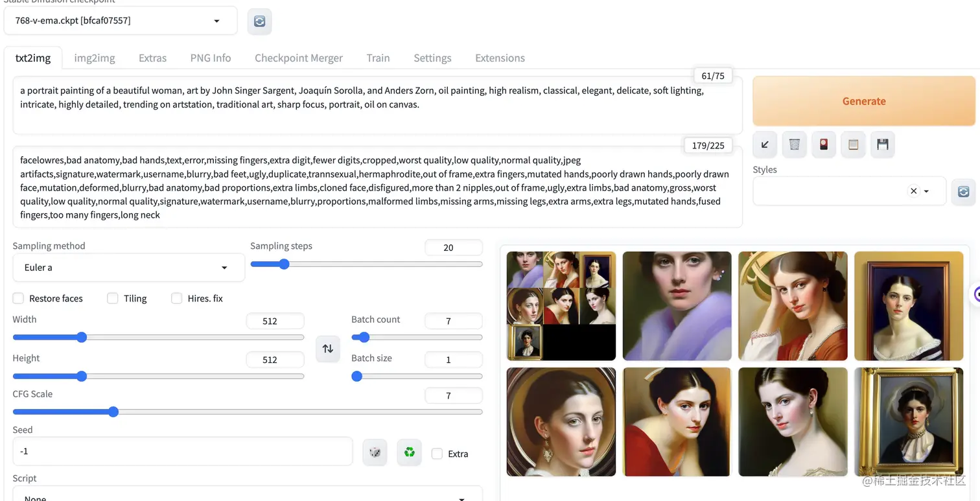Go to the PNG Info tab

click(x=211, y=58)
